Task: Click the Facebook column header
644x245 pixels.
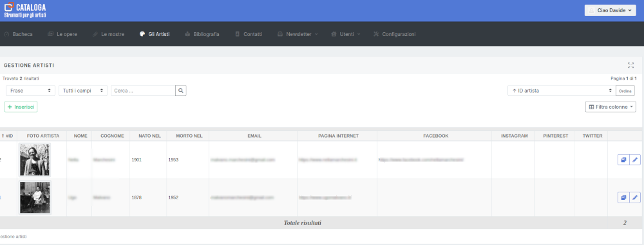Action: (436, 136)
